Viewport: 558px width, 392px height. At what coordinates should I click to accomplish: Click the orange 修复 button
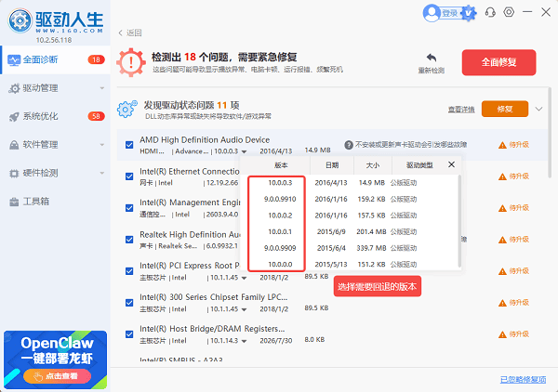[x=505, y=109]
